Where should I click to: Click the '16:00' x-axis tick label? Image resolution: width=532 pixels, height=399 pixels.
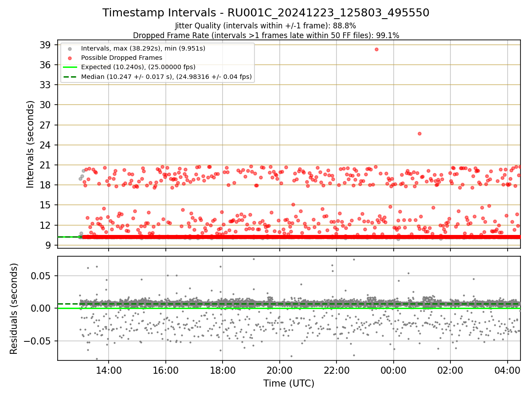click(x=166, y=370)
